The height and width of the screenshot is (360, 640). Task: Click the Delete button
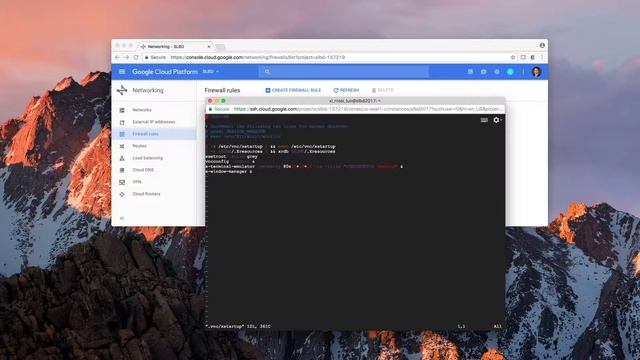(382, 90)
